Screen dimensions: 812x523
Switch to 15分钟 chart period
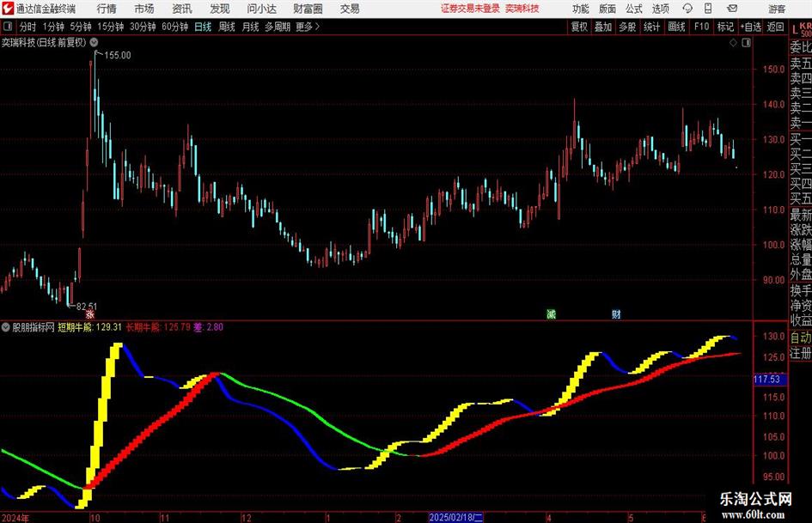pyautogui.click(x=111, y=27)
